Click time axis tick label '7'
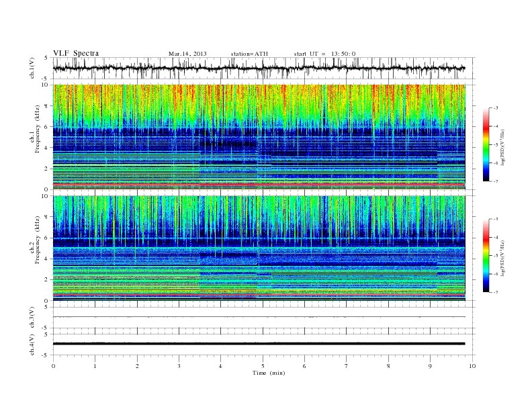532x411 pixels. pyautogui.click(x=347, y=366)
